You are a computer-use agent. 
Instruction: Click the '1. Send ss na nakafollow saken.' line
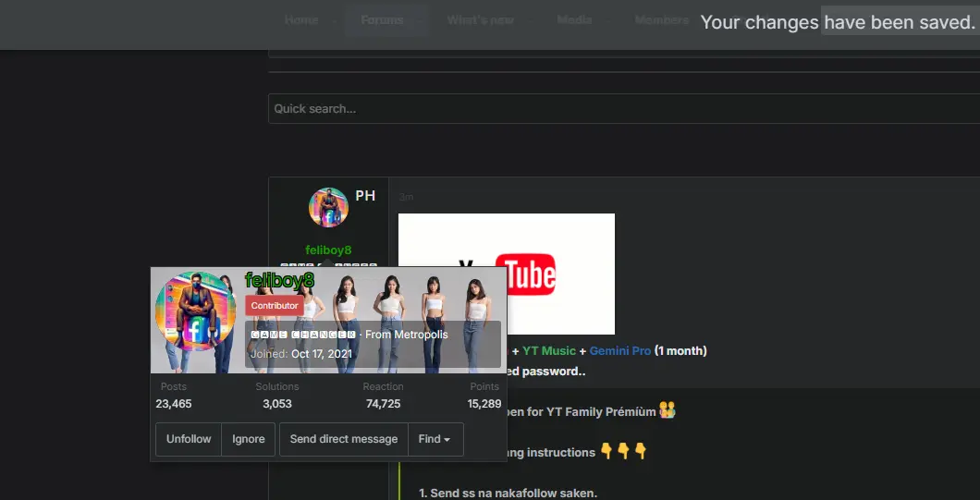(x=508, y=494)
